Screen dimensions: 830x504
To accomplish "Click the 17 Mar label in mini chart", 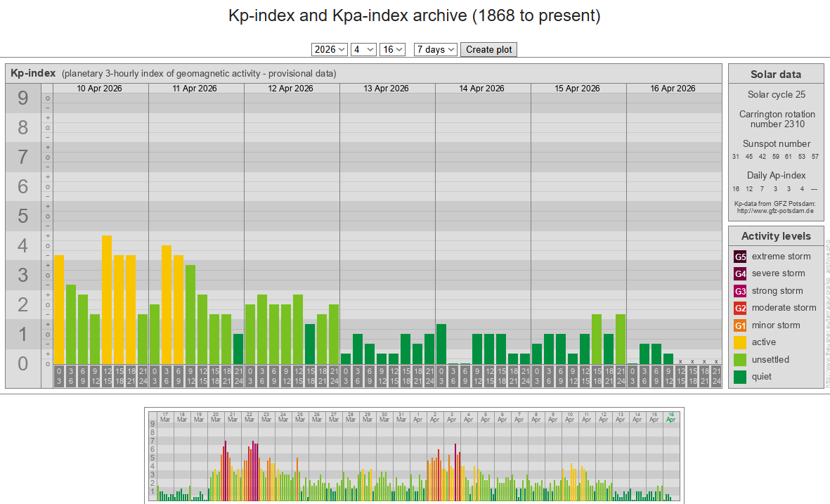I will pyautogui.click(x=165, y=417).
